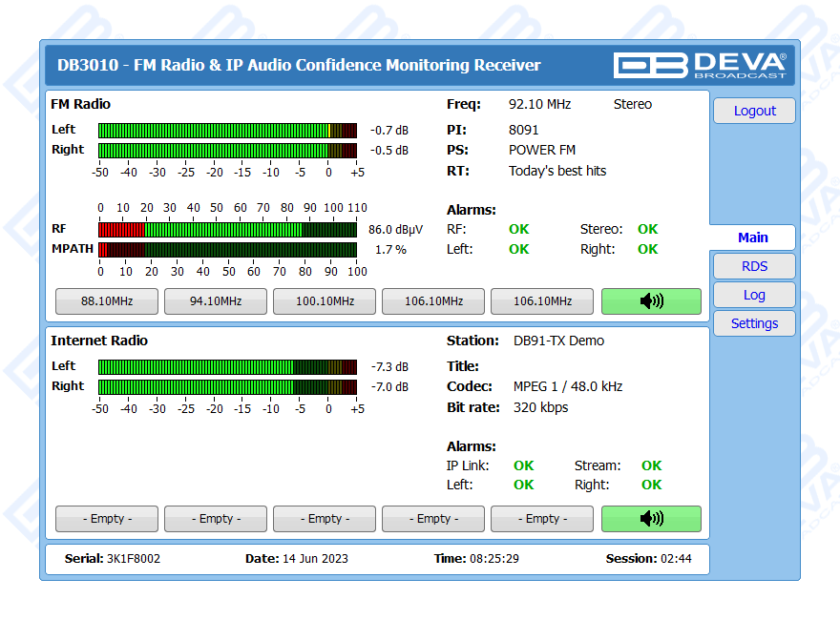840x620 pixels.
Task: Choose the 100.10MHz preset
Action: tap(325, 301)
